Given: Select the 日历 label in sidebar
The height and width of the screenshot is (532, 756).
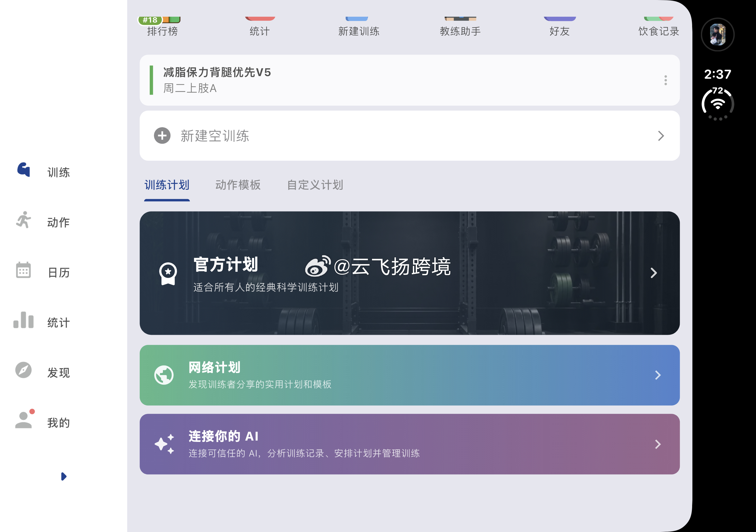Looking at the screenshot, I should [59, 273].
